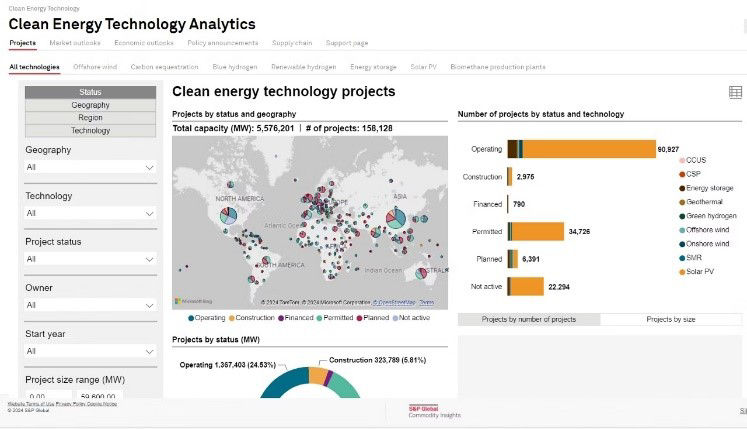Open the Supply chain tab
This screenshot has height=429, width=747.
pos(292,43)
